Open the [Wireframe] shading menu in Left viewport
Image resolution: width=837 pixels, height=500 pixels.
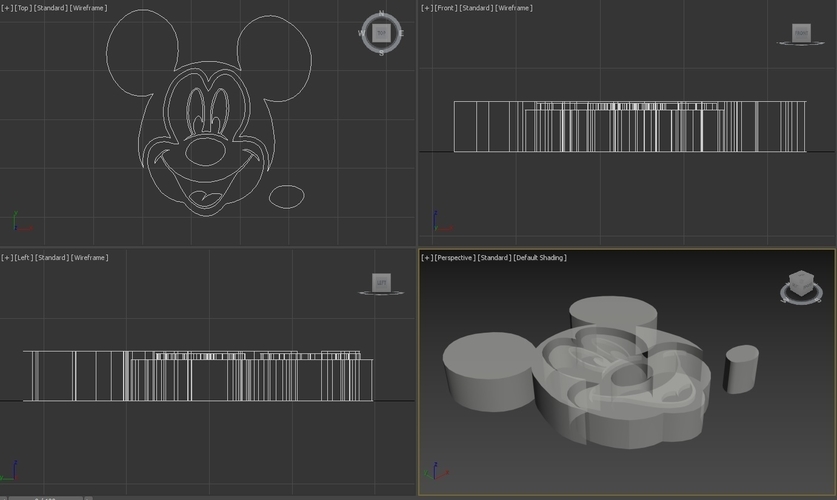90,258
